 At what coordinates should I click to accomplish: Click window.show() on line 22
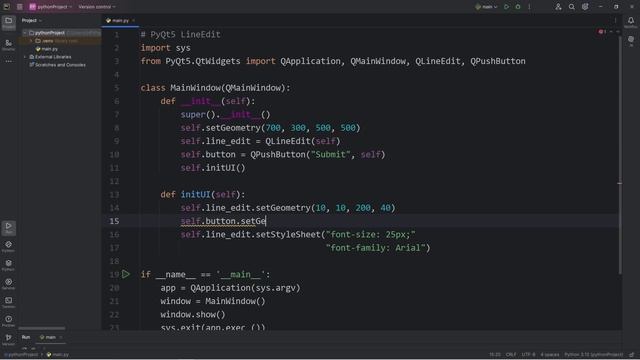point(193,315)
